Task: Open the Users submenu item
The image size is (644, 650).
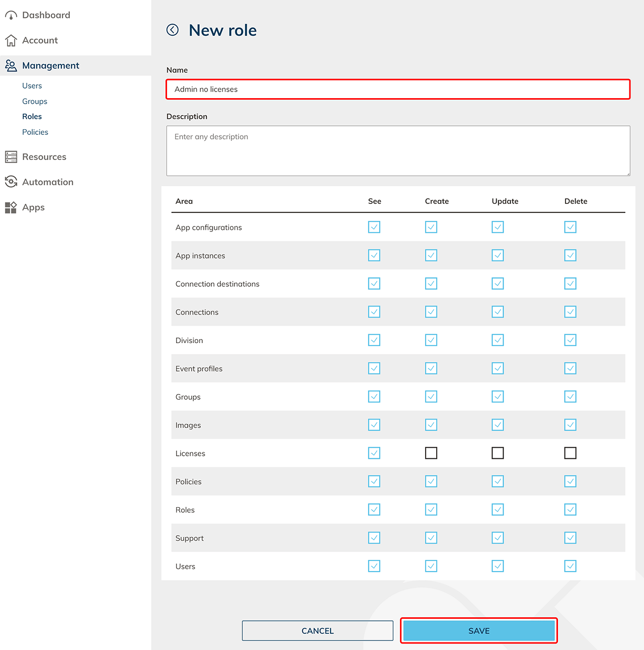Action: [x=32, y=86]
